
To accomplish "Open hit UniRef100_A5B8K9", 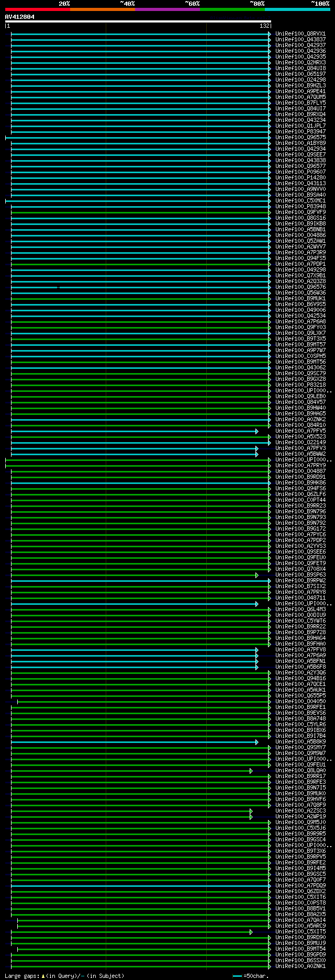I will click(x=300, y=741).
